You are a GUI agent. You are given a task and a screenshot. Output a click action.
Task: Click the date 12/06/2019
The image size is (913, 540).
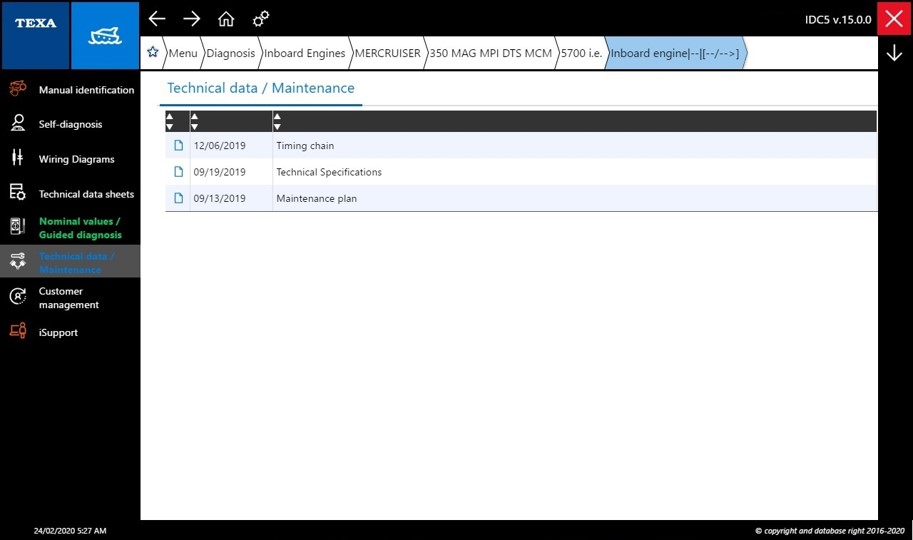(220, 146)
